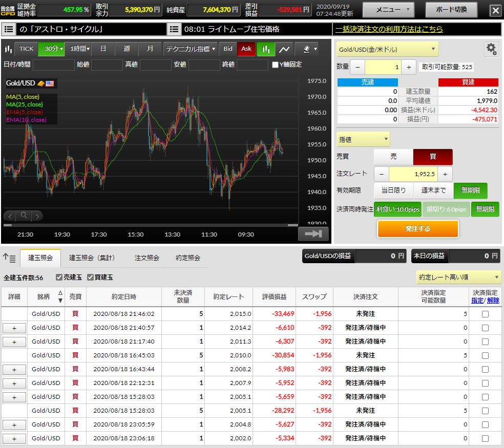The image size is (504, 448).
Task: Decrease quantity with minus button
Action: pyautogui.click(x=358, y=67)
